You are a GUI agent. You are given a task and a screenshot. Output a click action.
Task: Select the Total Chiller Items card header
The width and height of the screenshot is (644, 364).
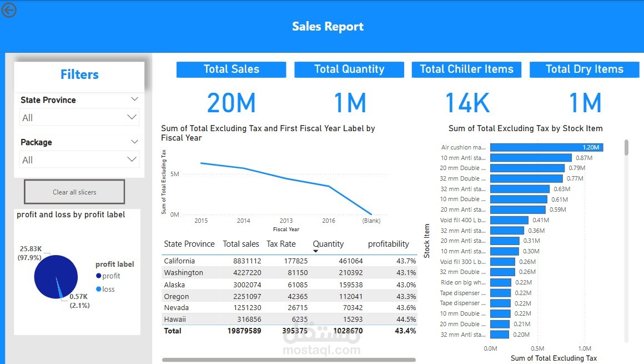coord(466,69)
